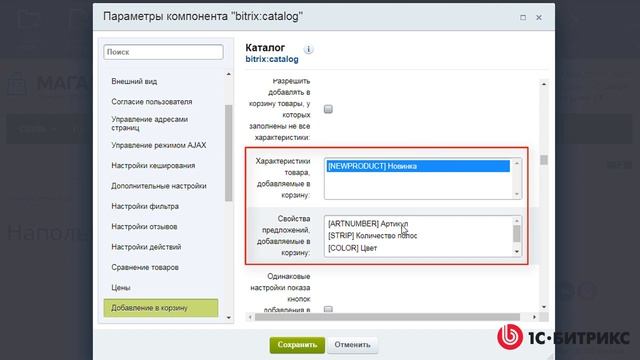
Task: Click the Сохранить button
Action: click(297, 345)
